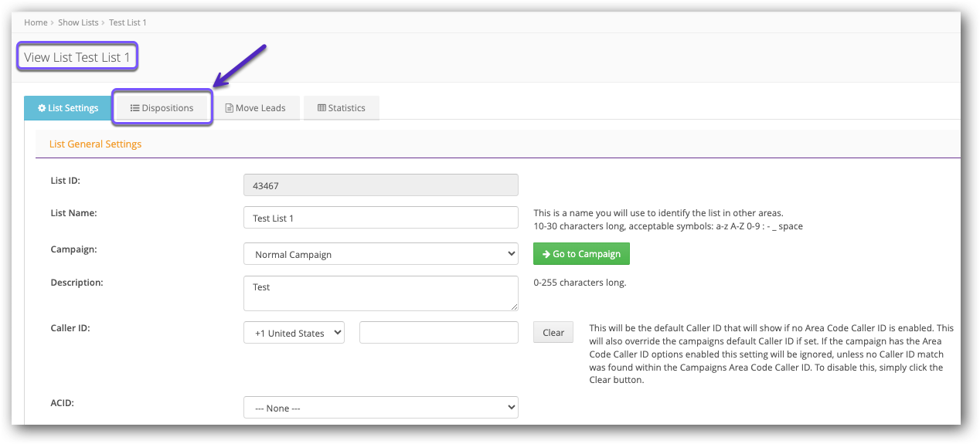Click the Test List 1 breadcrumb
This screenshot has height=444, width=980.
128,22
